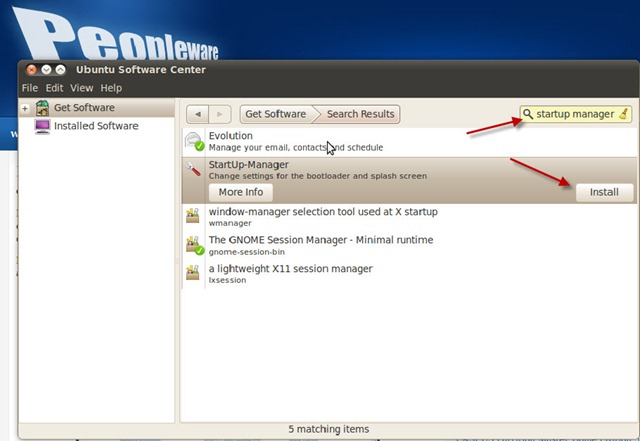Select the window-manager selection tool result
Image resolution: width=640 pixels, height=441 pixels.
point(409,217)
